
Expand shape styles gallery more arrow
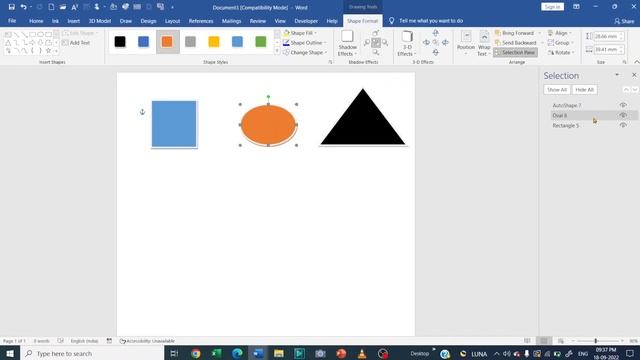[x=277, y=52]
